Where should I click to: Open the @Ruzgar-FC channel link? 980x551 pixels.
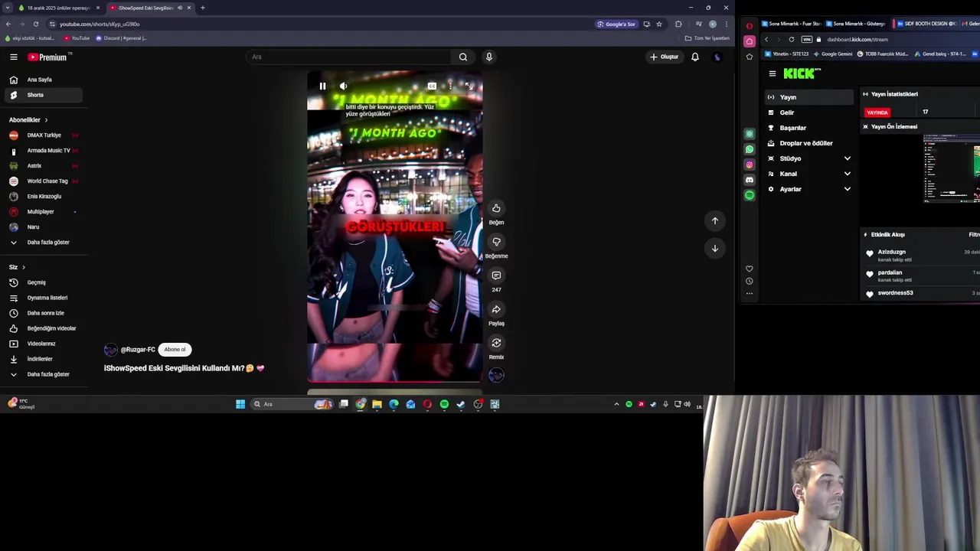pyautogui.click(x=138, y=350)
